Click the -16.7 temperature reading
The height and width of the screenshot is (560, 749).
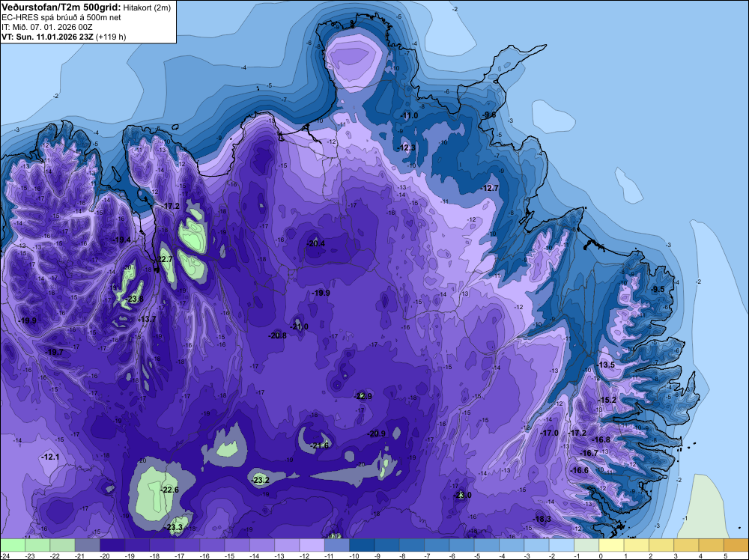589,453
